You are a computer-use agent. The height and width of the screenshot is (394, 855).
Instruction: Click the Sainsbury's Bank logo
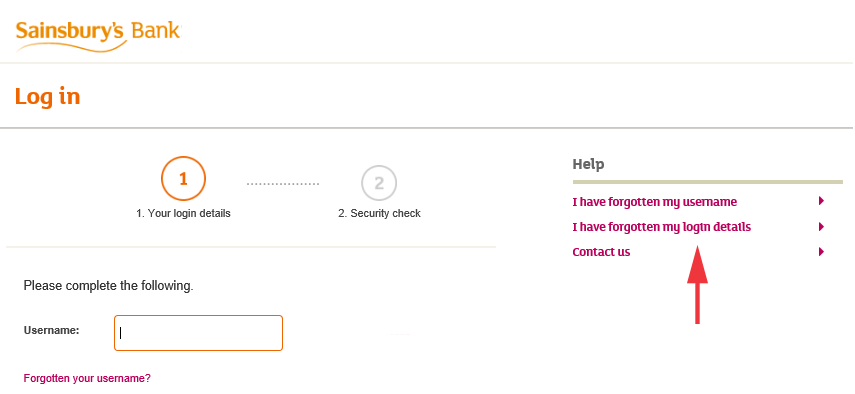pyautogui.click(x=98, y=36)
